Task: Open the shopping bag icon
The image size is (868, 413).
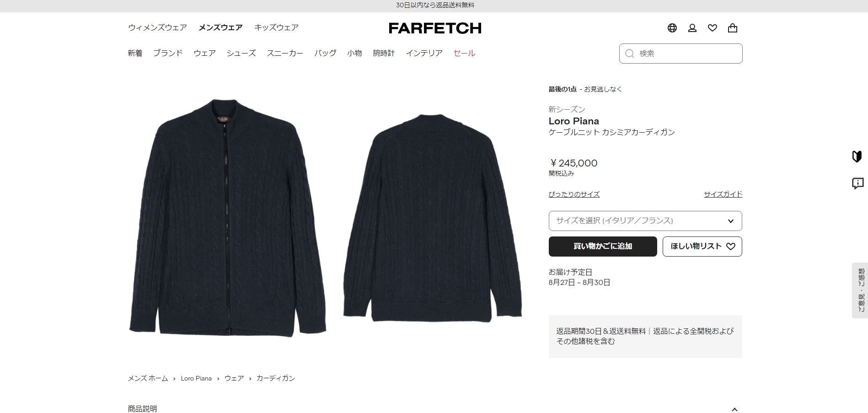Action: click(733, 28)
